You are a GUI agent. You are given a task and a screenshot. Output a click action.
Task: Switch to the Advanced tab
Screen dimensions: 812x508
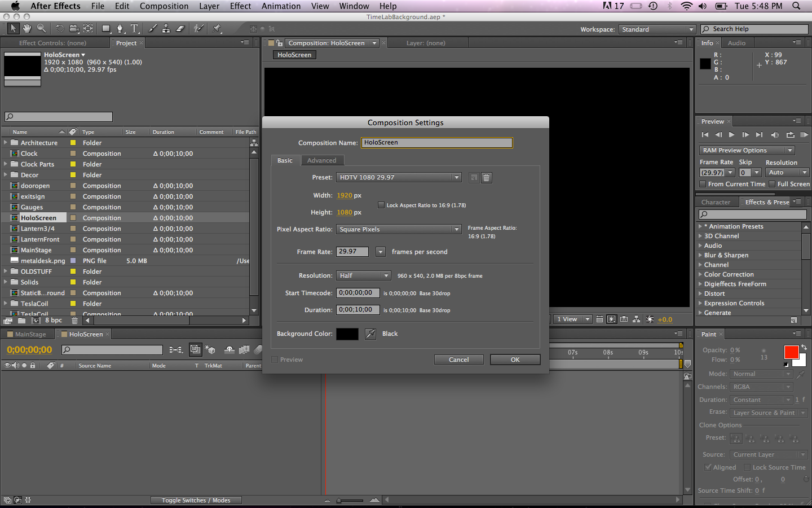click(321, 160)
